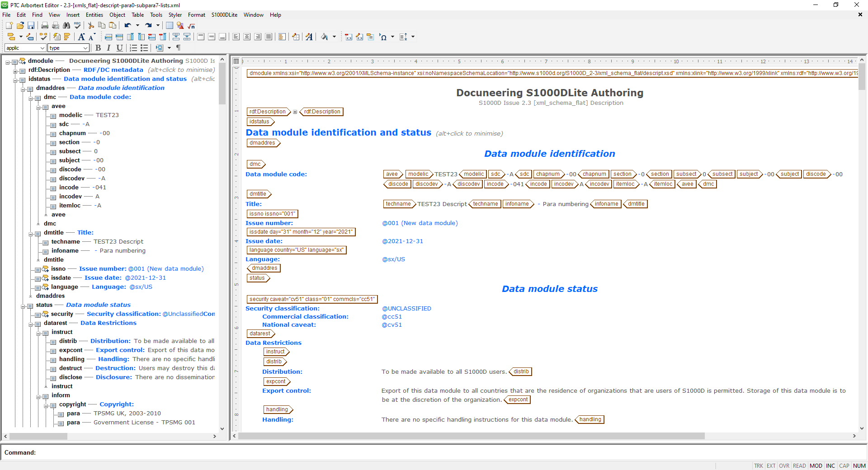Open the print preview icon
This screenshot has height=470, width=868.
(55, 26)
